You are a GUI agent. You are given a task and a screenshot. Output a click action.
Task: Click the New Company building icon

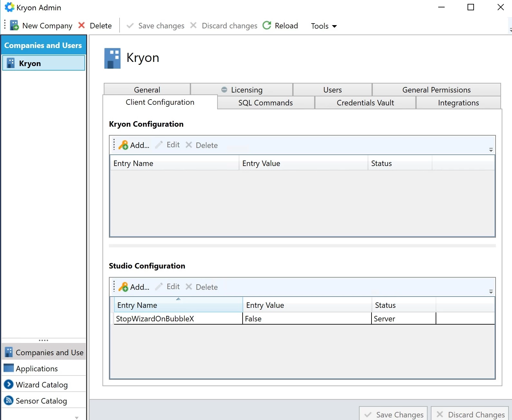(14, 25)
